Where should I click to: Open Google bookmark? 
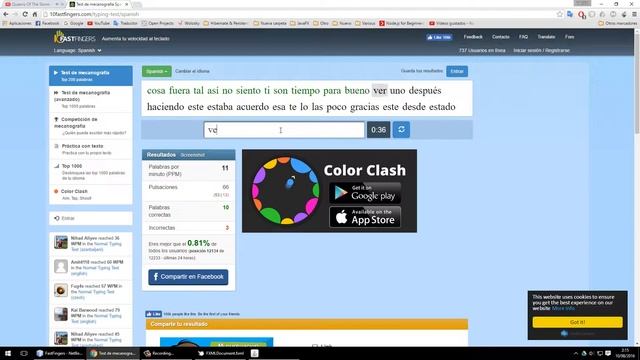point(73,23)
